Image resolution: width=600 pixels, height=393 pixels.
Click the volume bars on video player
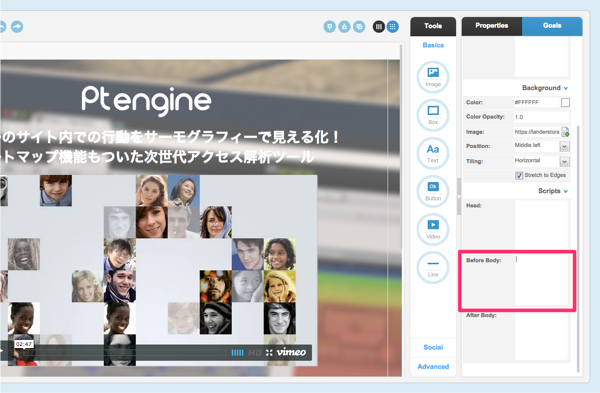237,352
